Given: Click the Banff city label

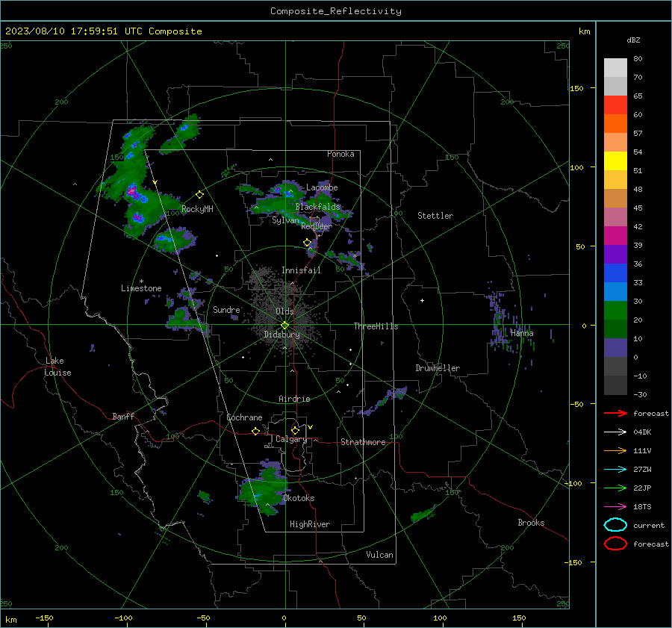Looking at the screenshot, I should coord(123,417).
